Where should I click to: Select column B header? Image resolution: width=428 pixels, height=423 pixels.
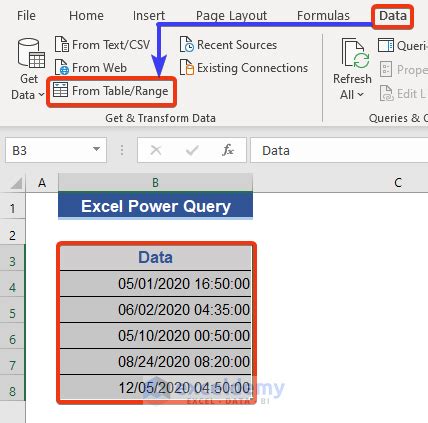pos(155,183)
